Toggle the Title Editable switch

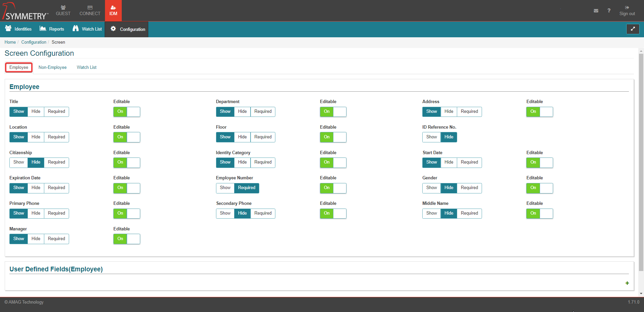(x=126, y=112)
